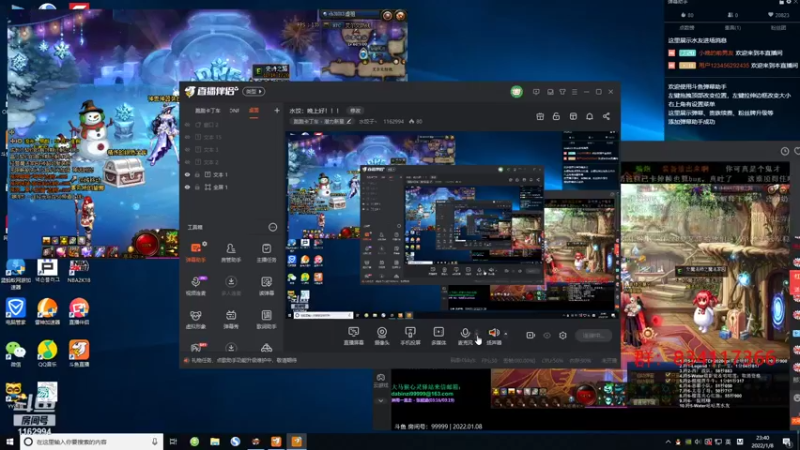Image resolution: width=800 pixels, height=450 pixels.
Task: Click the shop icon under title bar
Action: 573,117
